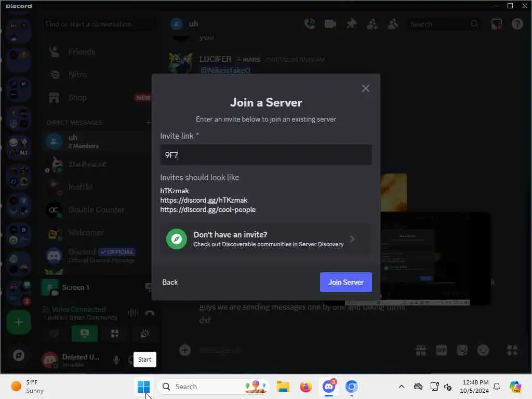The image size is (532, 399).
Task: Click the Discord taskbar icon
Action: click(x=328, y=387)
